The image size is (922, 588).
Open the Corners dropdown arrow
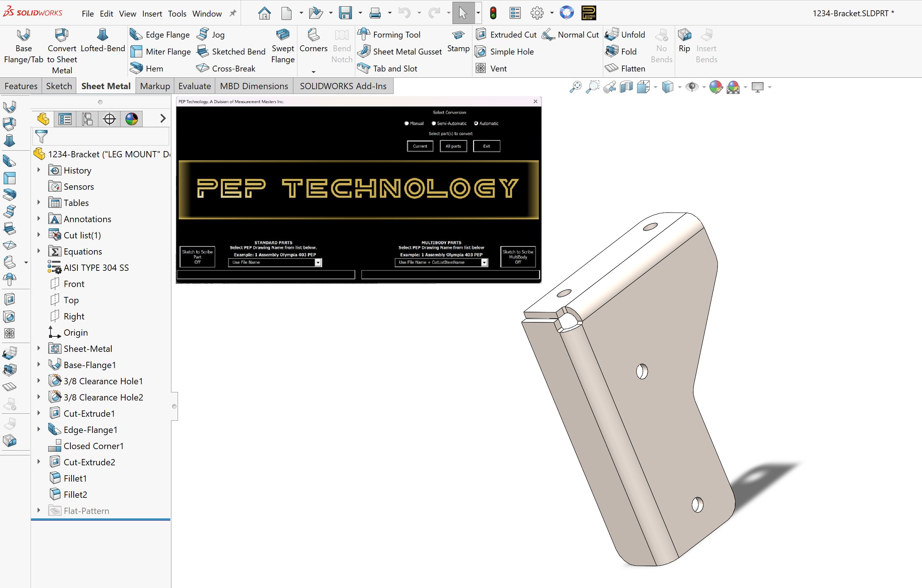tap(313, 72)
